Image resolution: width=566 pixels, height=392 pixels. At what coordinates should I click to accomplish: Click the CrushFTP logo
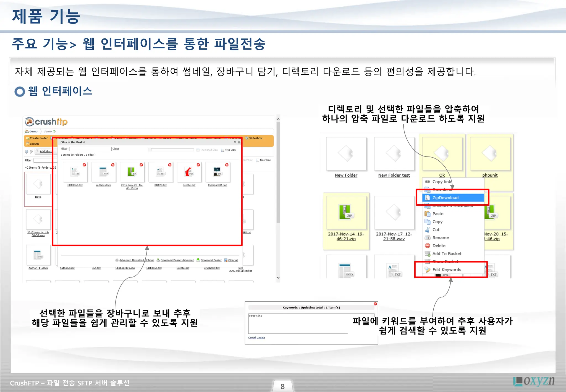pyautogui.click(x=46, y=122)
